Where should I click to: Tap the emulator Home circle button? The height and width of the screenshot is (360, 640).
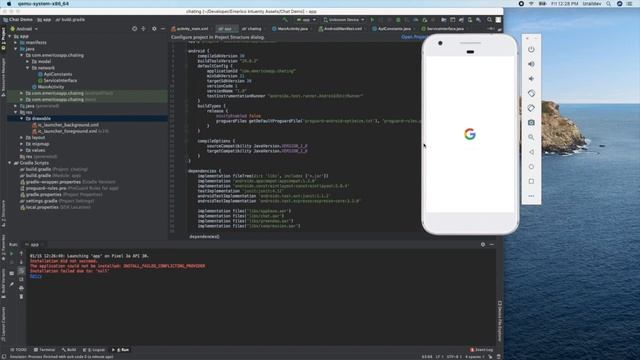pos(531,167)
